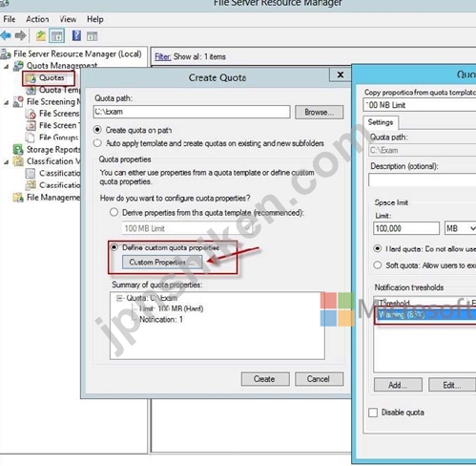Collapse the Classification Management tree node
The height and width of the screenshot is (466, 476).
7,162
